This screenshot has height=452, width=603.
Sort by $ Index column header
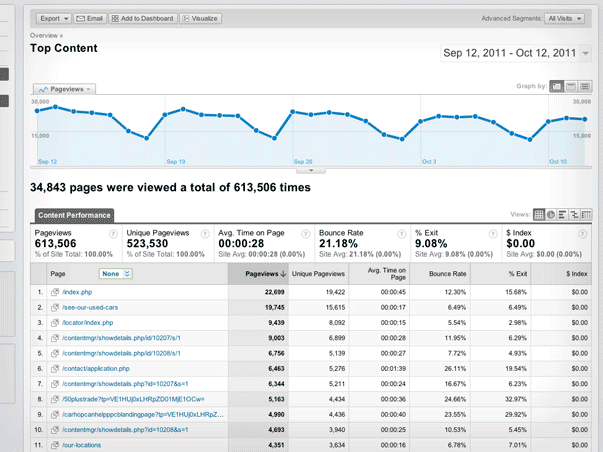pyautogui.click(x=561, y=274)
